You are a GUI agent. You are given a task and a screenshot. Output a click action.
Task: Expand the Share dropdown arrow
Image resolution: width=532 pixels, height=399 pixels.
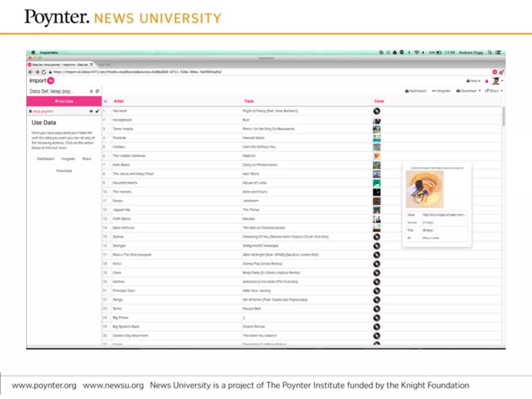pyautogui.click(x=502, y=91)
